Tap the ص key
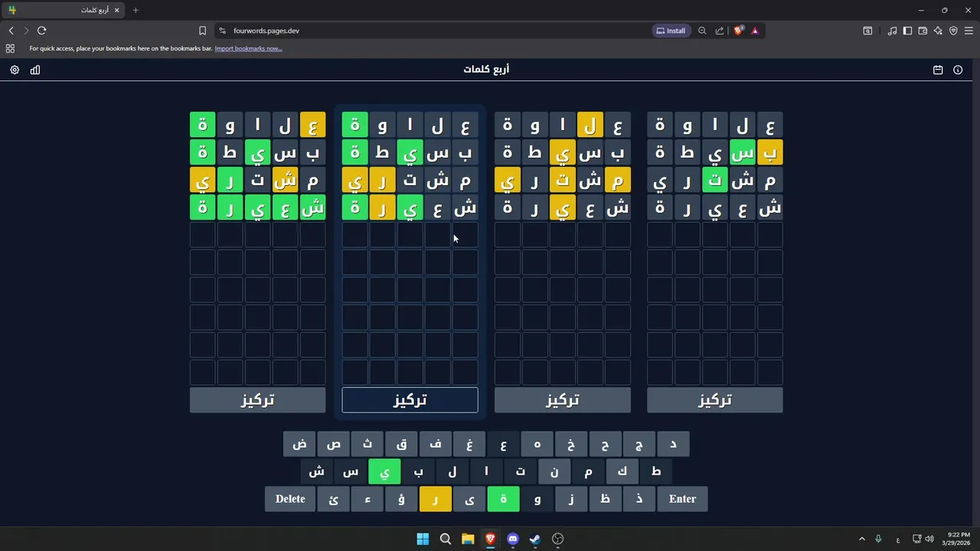Image resolution: width=980 pixels, height=551 pixels. (x=333, y=444)
